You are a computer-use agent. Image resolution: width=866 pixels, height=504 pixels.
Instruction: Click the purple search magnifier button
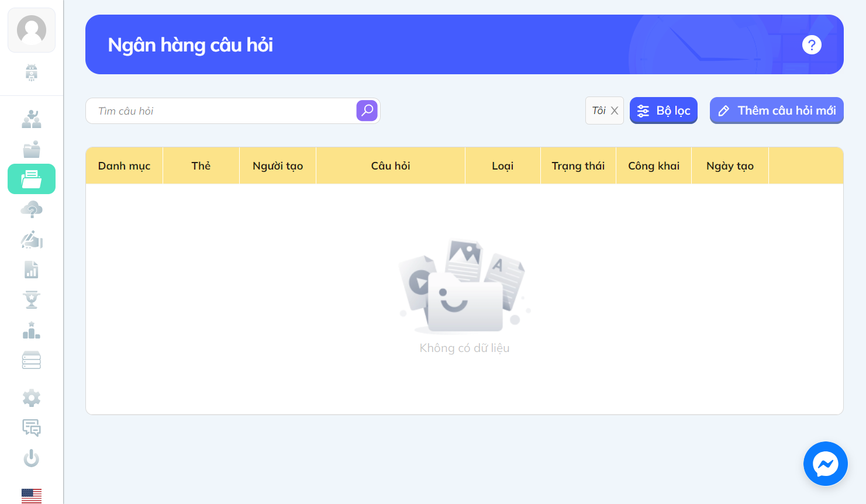coord(367,111)
